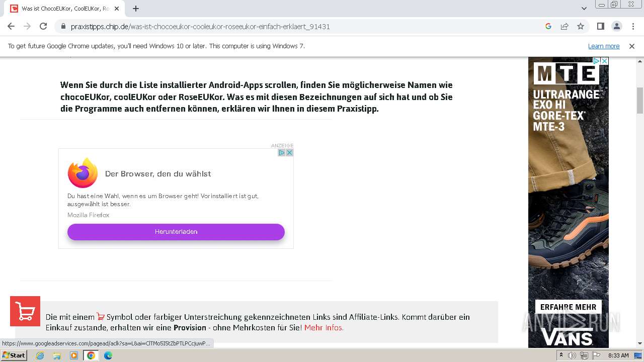Click the page vertical scrollbar thumb

click(x=640, y=101)
